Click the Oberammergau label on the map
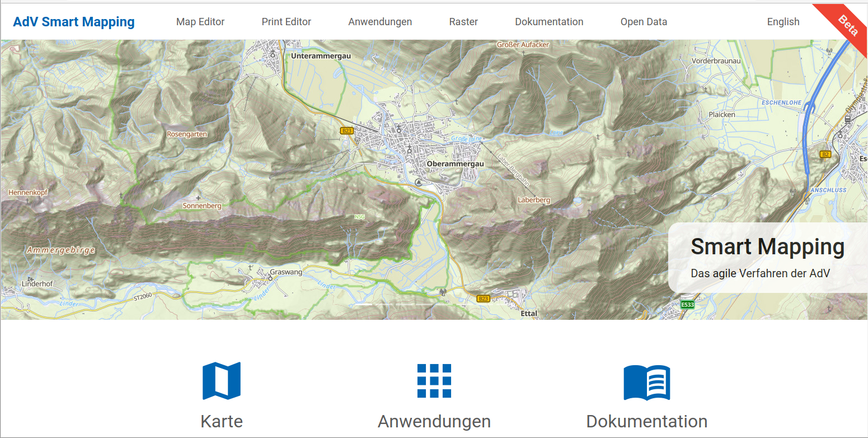 tap(454, 164)
